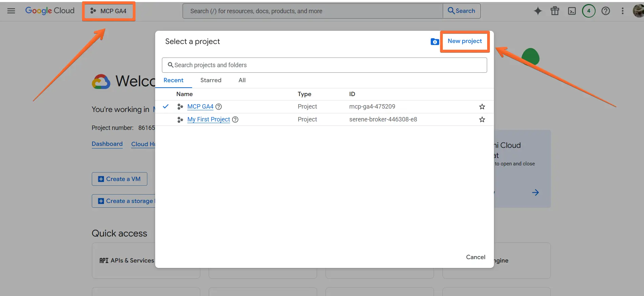
Task: Open the MCP GA4 project picker dropdown
Action: (x=109, y=11)
